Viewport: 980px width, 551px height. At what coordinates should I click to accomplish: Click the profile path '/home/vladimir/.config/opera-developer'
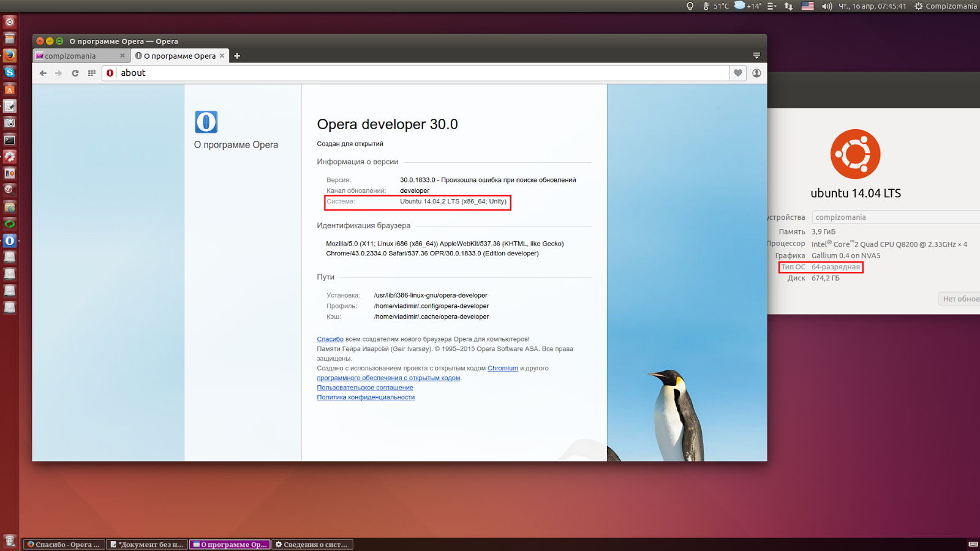pyautogui.click(x=431, y=306)
